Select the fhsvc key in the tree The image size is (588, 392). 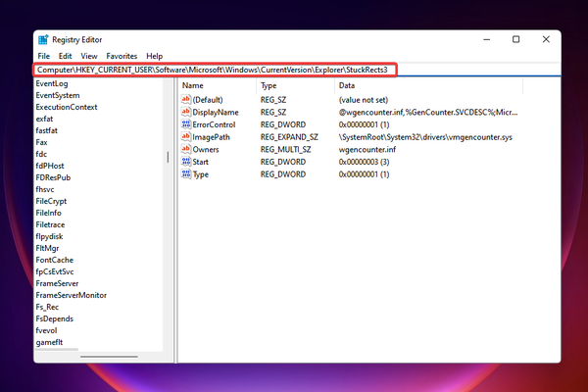(x=45, y=189)
